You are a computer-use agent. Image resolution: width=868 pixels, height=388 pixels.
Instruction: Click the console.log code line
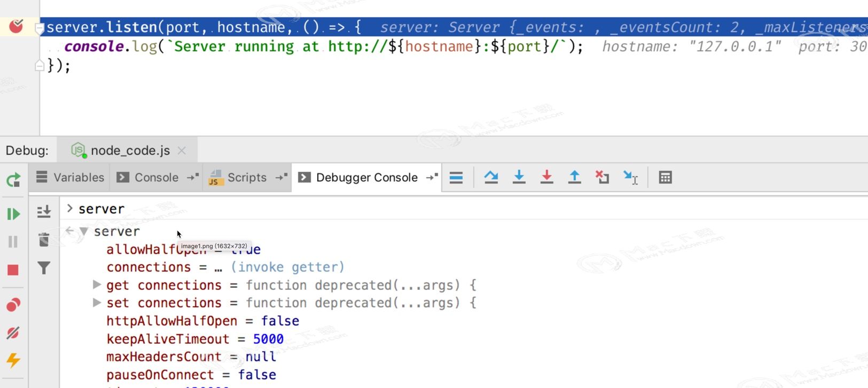[x=323, y=46]
